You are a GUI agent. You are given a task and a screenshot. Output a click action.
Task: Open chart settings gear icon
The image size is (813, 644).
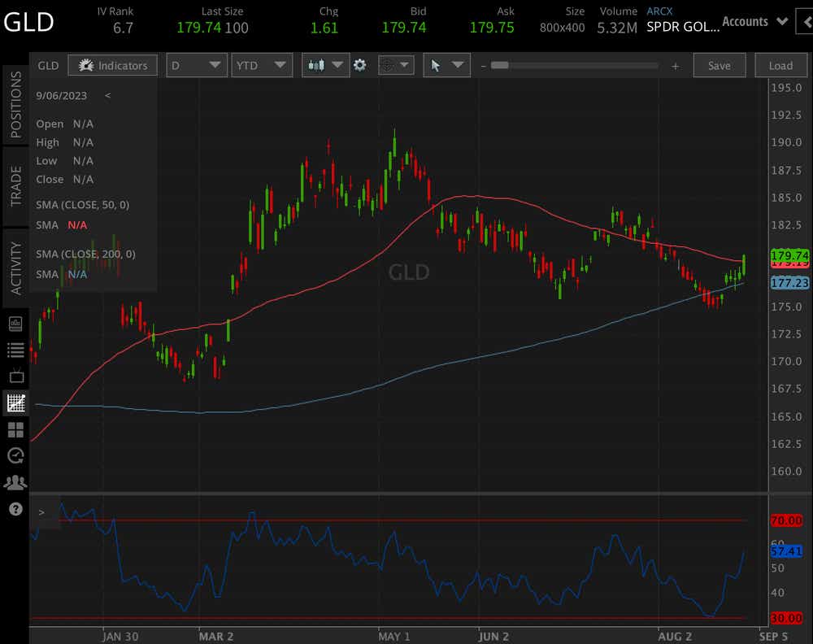point(360,65)
